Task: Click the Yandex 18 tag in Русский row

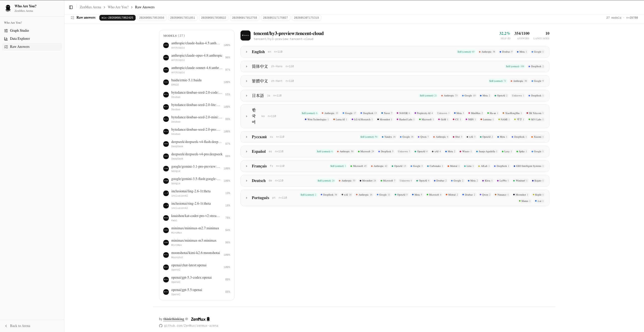Action: click(x=389, y=137)
